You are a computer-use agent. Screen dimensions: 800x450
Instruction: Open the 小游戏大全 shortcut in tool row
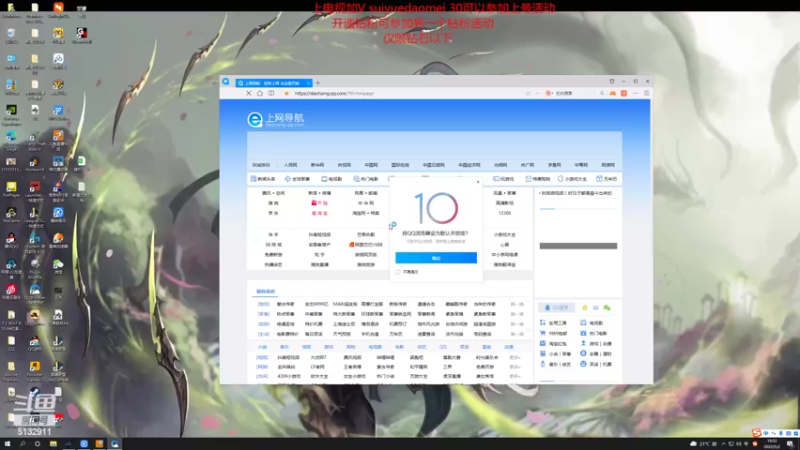pyautogui.click(x=572, y=179)
